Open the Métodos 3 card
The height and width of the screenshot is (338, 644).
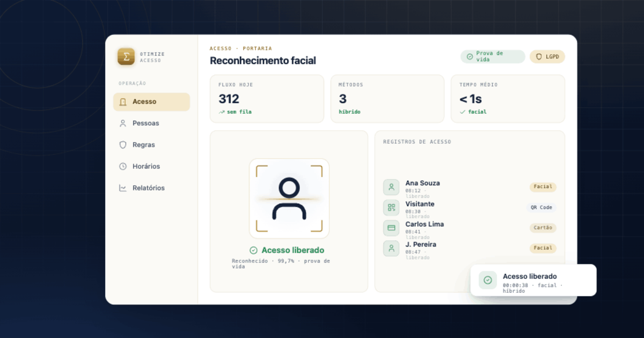point(387,99)
